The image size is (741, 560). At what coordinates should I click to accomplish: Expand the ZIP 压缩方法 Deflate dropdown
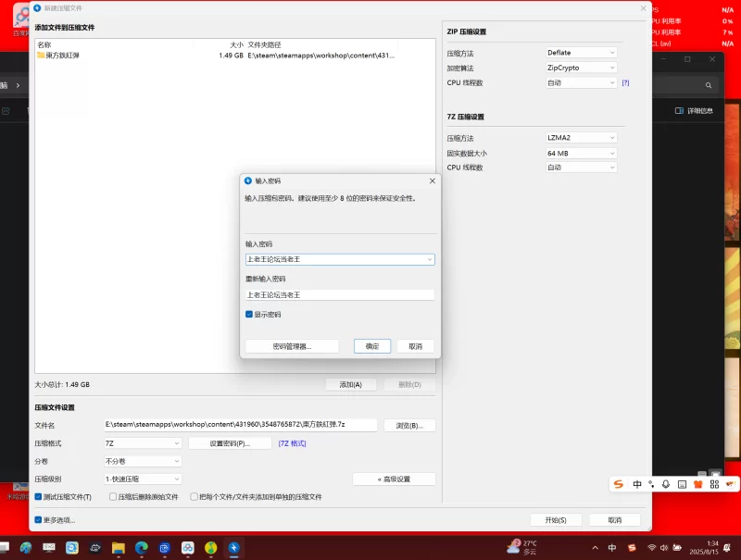tap(582, 53)
